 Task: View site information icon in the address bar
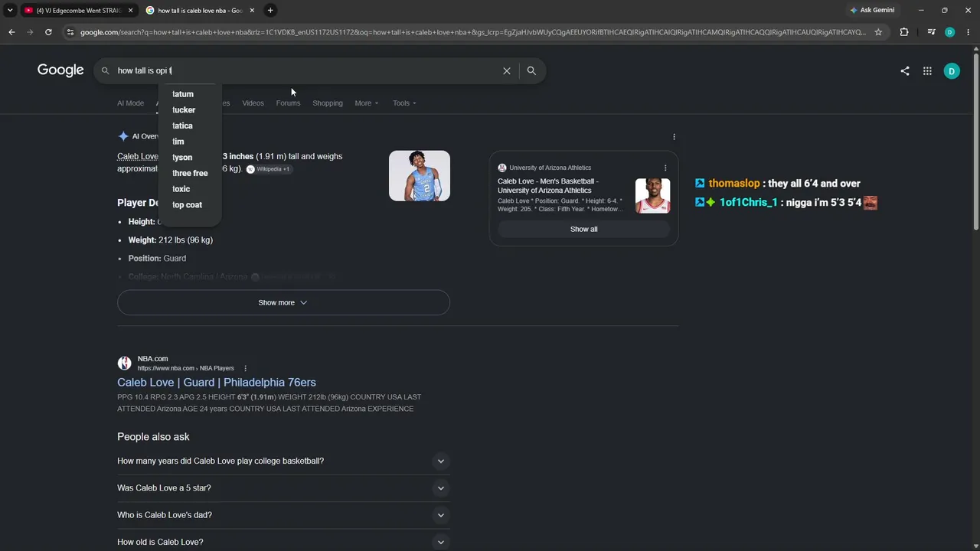pos(70,32)
